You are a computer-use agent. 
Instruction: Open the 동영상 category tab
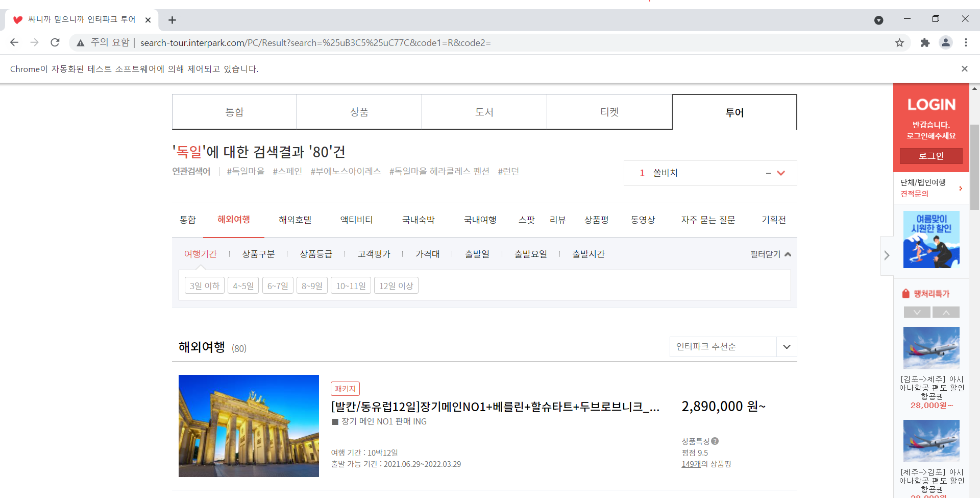tap(643, 220)
